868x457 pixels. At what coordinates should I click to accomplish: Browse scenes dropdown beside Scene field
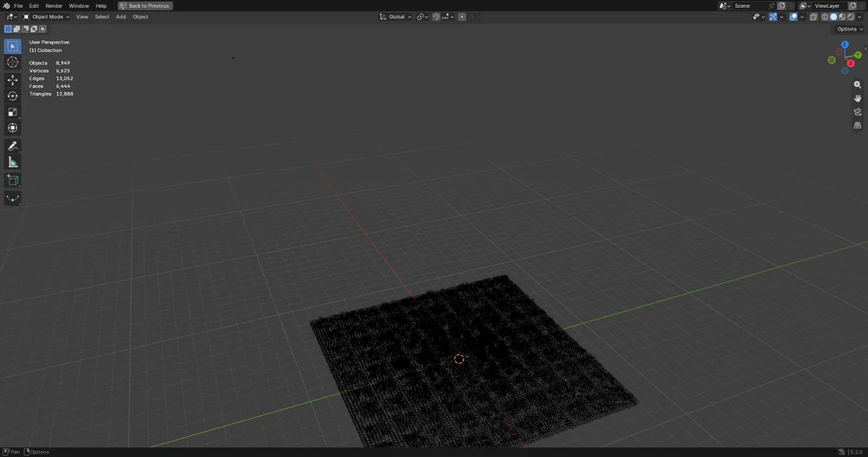tap(725, 5)
